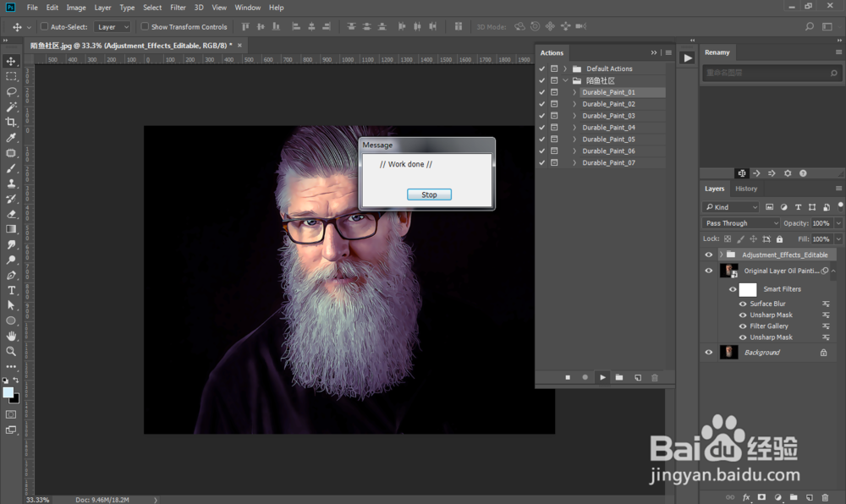Click the Renamy search input field
The height and width of the screenshot is (504, 846).
coord(772,73)
